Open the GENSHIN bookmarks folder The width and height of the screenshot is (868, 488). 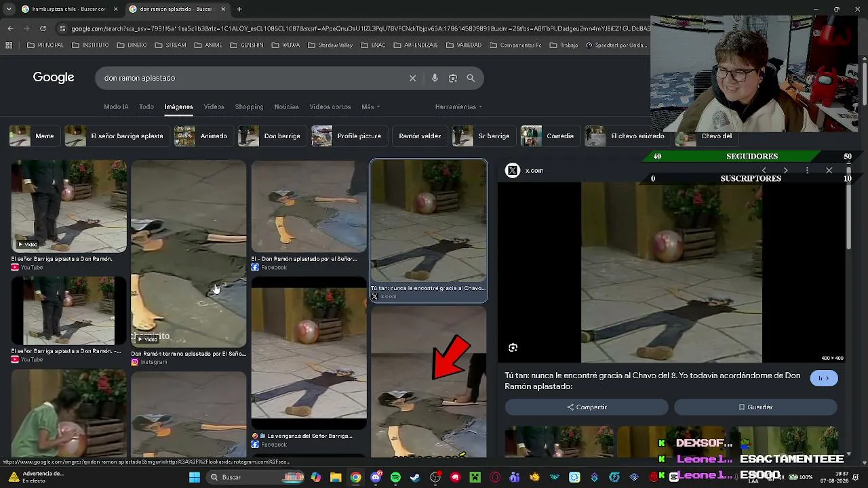pyautogui.click(x=247, y=45)
